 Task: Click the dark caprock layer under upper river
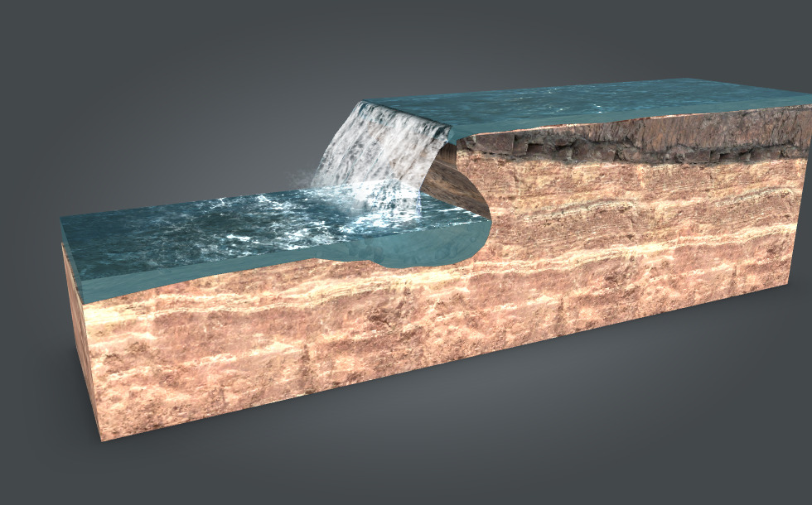tap(630, 141)
